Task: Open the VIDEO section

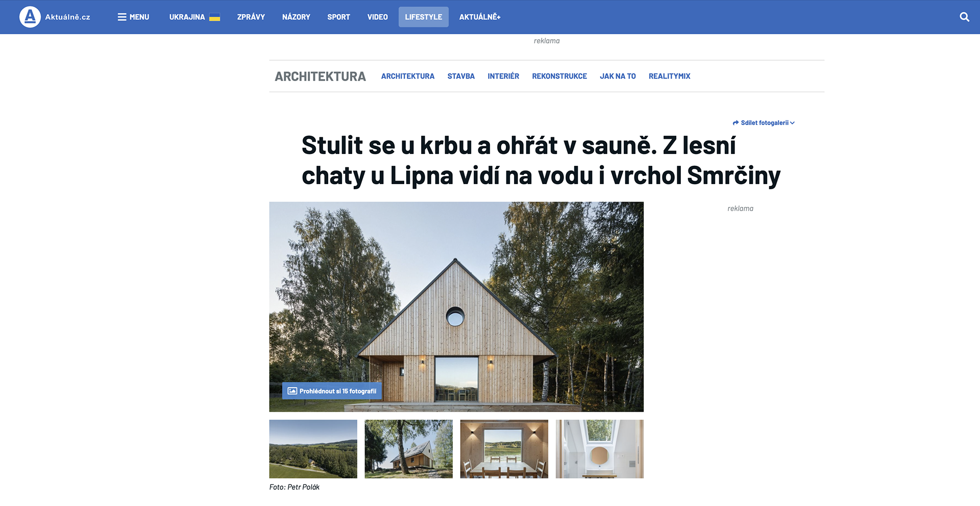Action: pos(378,17)
